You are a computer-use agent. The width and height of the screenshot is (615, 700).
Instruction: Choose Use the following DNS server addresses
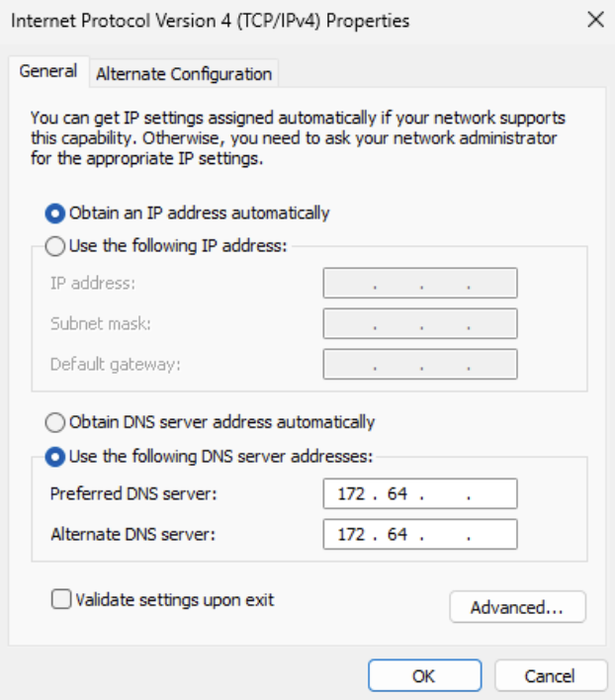(56, 456)
